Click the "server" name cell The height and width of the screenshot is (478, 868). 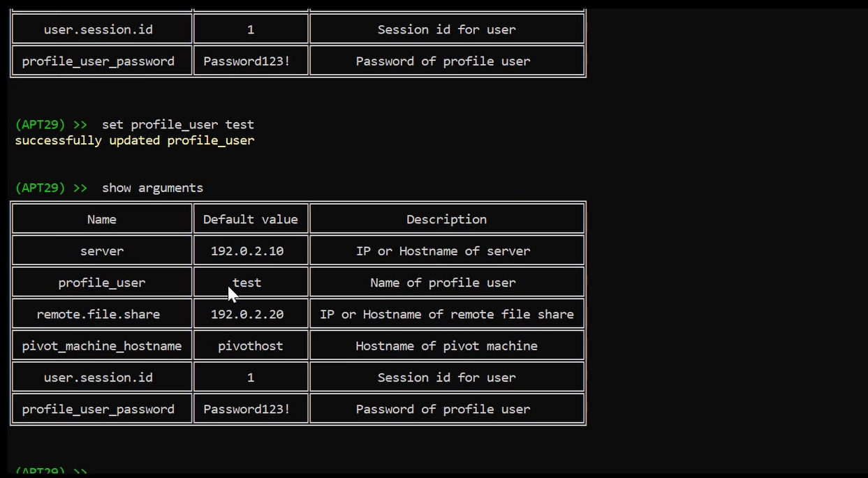click(102, 251)
